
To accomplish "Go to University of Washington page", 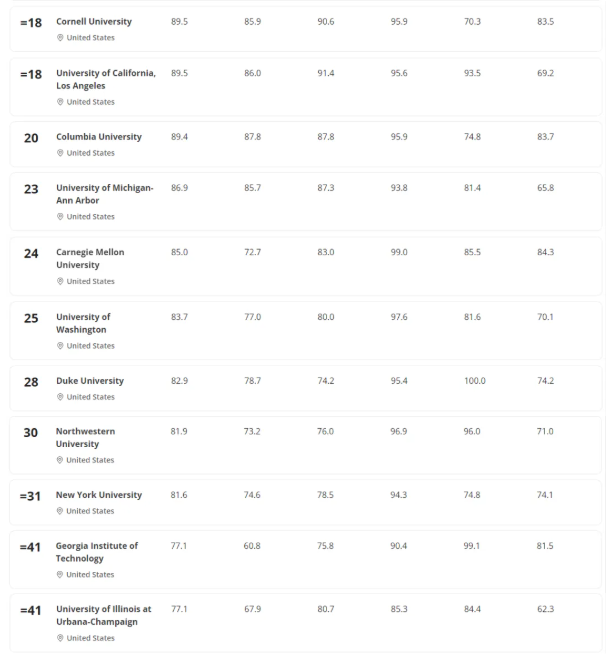I will (x=82, y=323).
